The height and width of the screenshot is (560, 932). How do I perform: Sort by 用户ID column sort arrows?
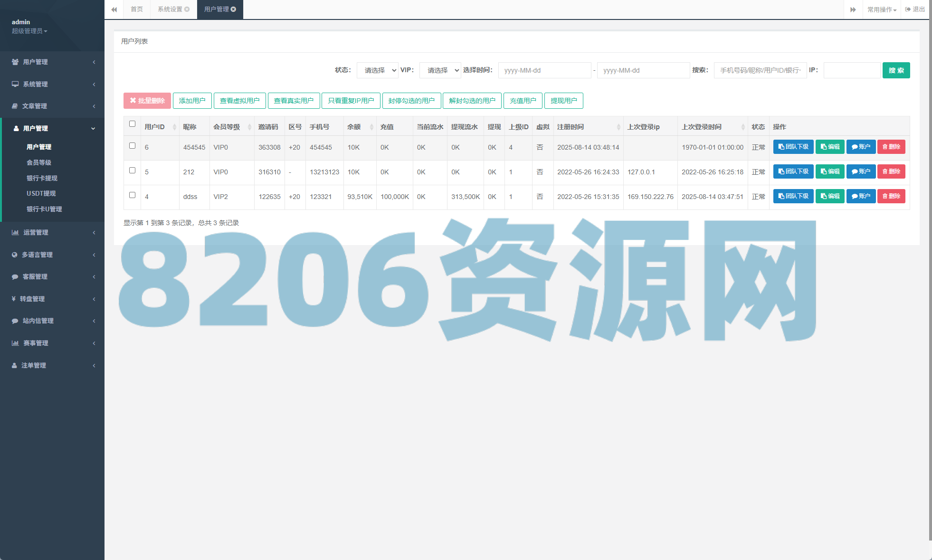174,127
